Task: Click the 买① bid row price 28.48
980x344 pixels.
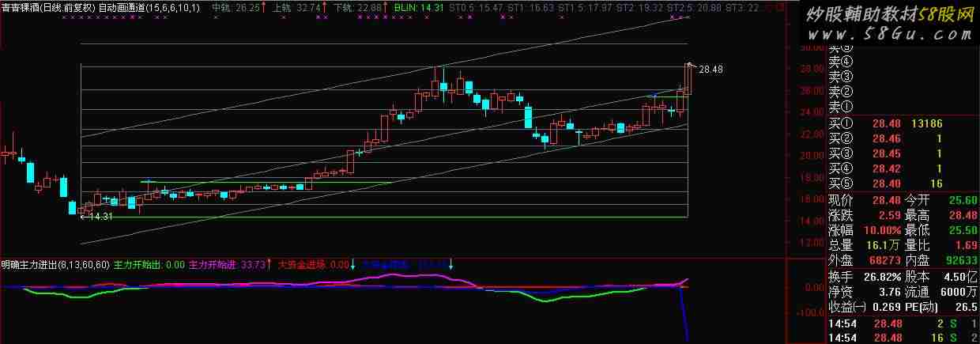Action: click(888, 123)
